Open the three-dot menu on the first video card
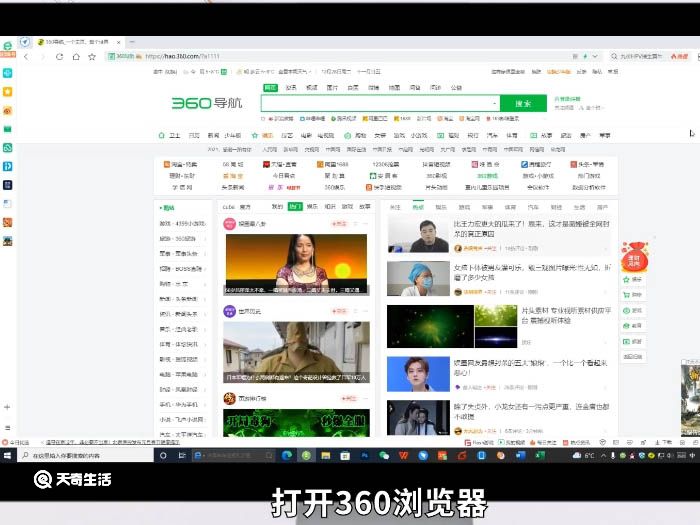Image resolution: width=700 pixels, height=525 pixels. [366, 224]
